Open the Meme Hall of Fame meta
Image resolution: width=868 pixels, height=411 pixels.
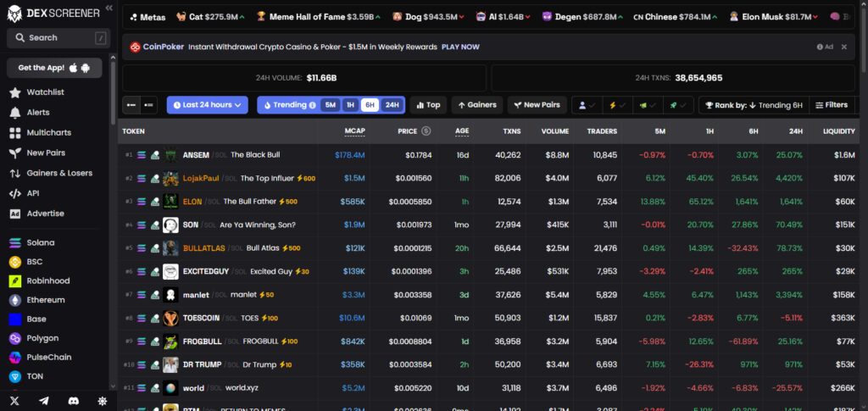pyautogui.click(x=319, y=17)
